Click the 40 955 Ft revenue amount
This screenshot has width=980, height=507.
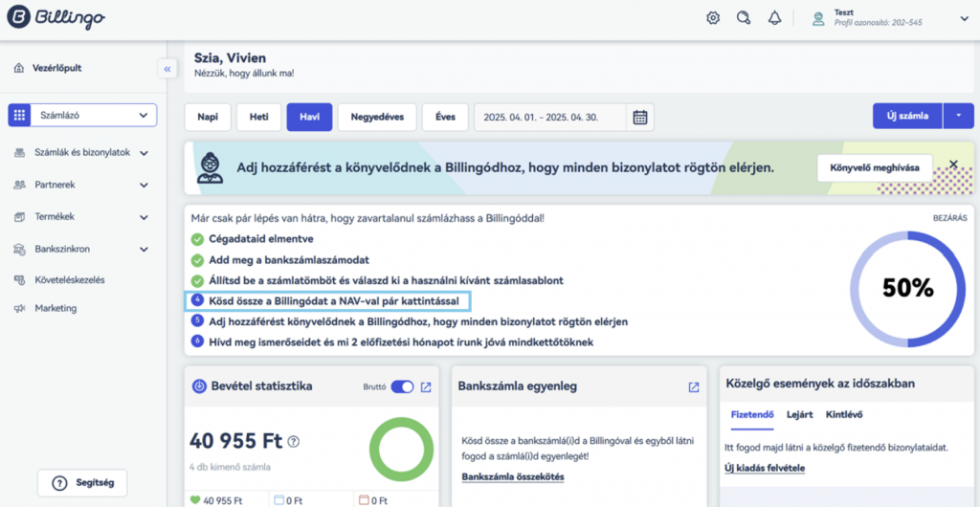click(236, 441)
